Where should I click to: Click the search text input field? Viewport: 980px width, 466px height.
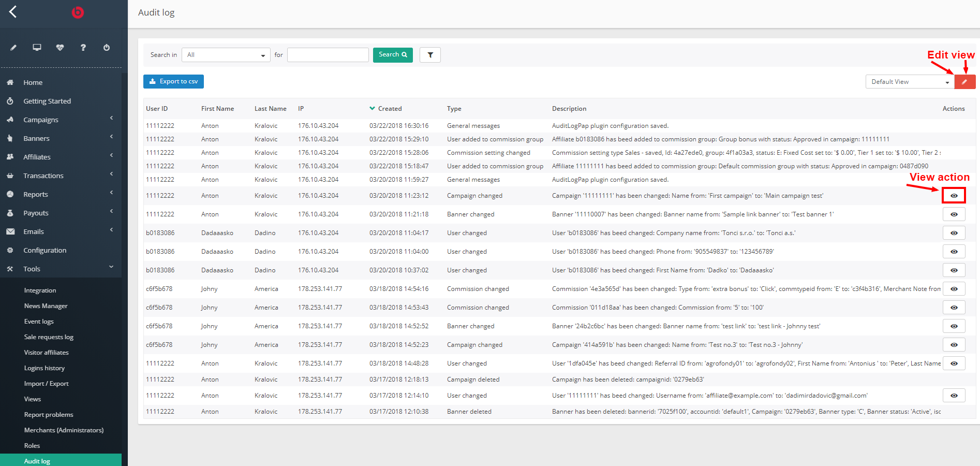coord(328,55)
